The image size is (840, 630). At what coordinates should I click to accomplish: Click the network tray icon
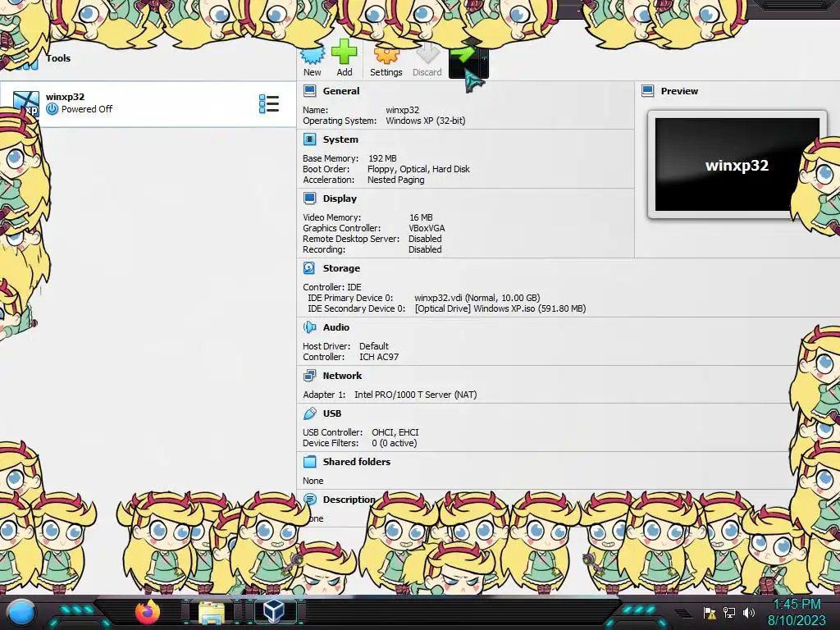(729, 612)
